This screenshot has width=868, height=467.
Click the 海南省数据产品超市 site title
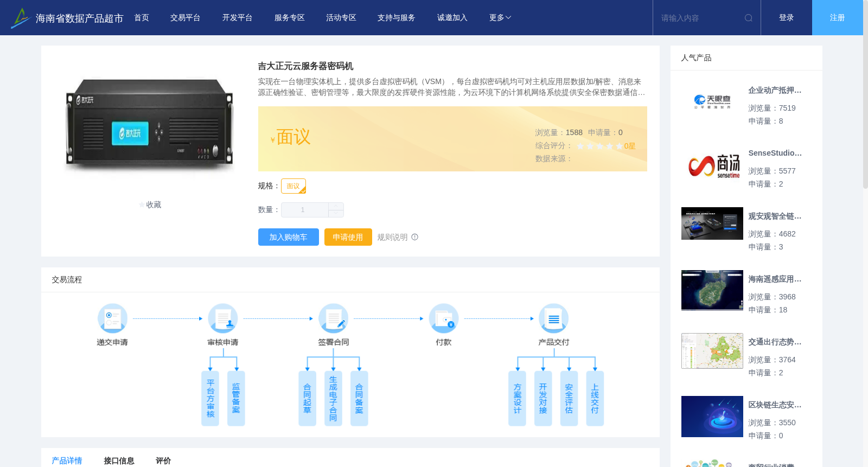(x=80, y=18)
